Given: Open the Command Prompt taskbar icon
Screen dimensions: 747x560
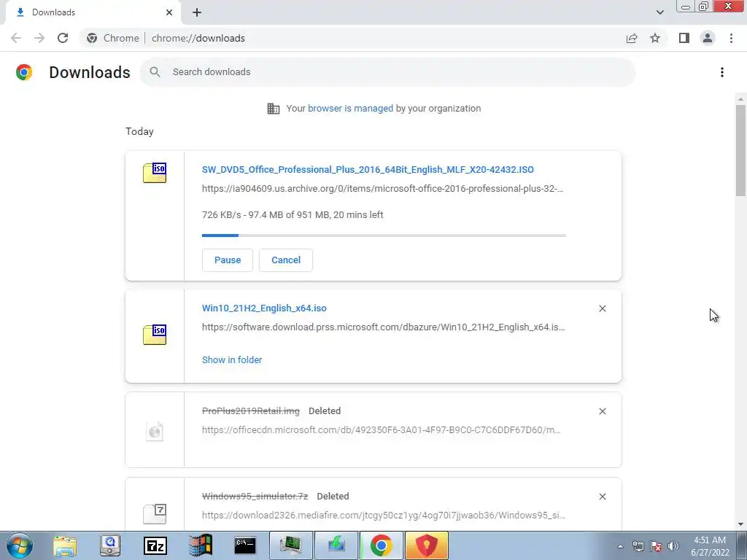Looking at the screenshot, I should (245, 545).
